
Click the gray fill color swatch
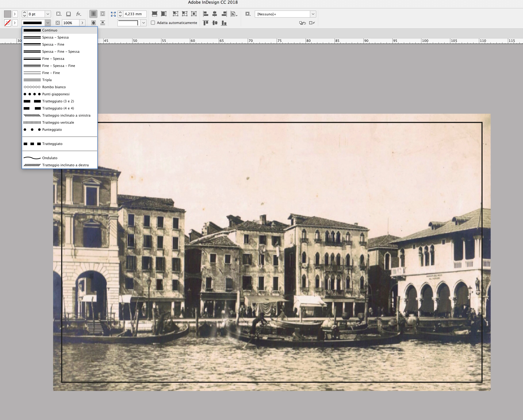tap(7, 14)
